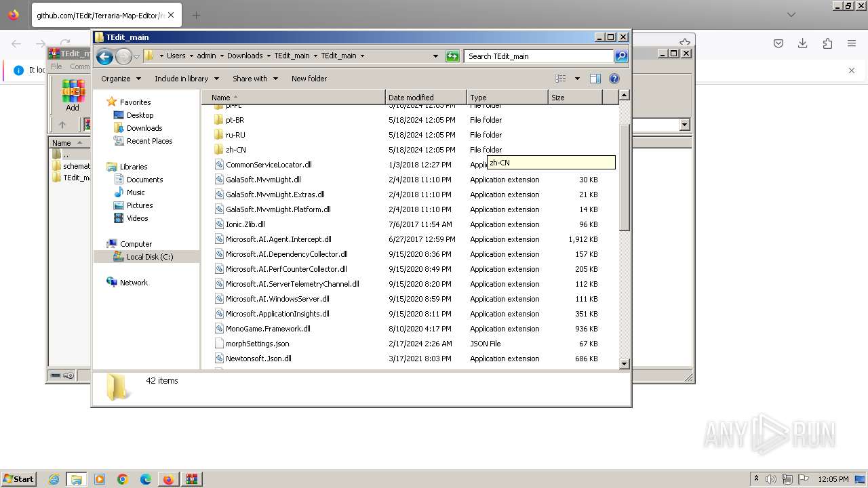
Task: Select admin in the breadcrumb path
Action: coord(206,56)
